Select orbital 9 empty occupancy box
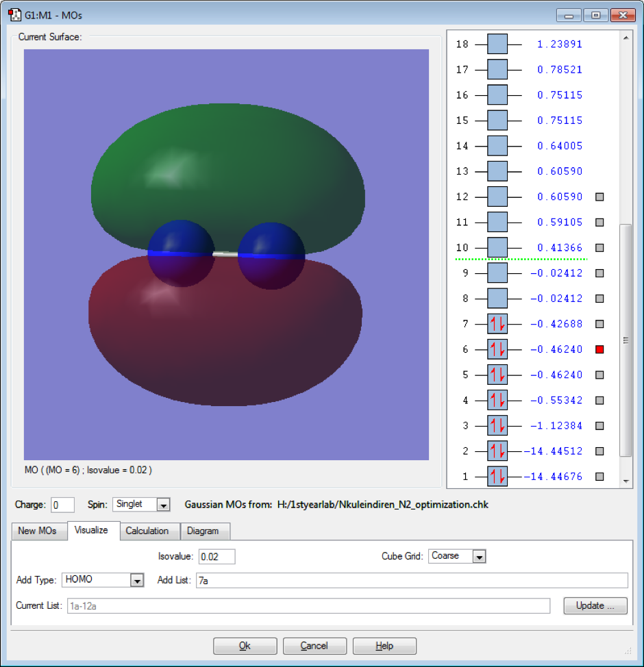The height and width of the screenshot is (667, 644). tap(497, 273)
